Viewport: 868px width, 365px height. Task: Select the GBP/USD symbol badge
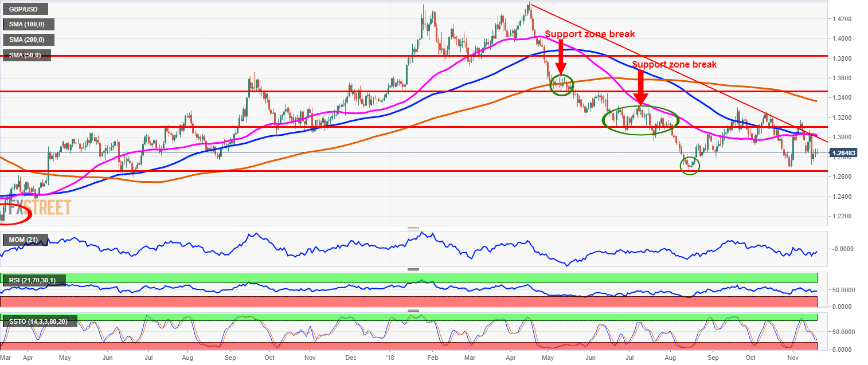pos(26,9)
